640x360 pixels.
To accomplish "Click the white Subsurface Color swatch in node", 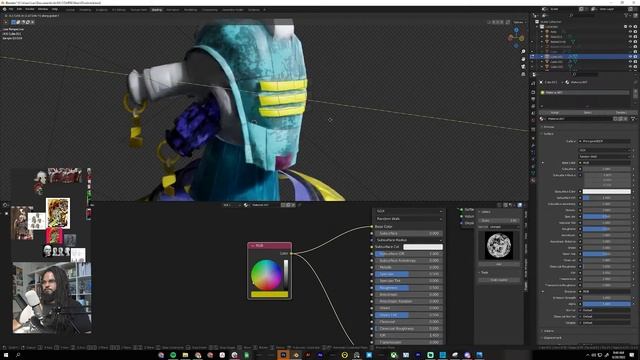I will pyautogui.click(x=423, y=247).
